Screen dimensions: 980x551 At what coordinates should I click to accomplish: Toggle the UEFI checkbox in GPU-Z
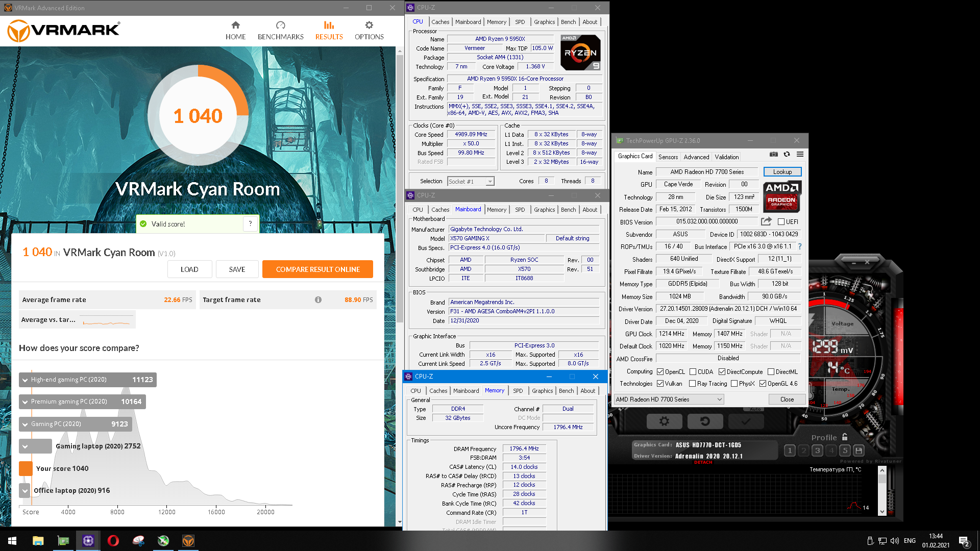coord(781,222)
